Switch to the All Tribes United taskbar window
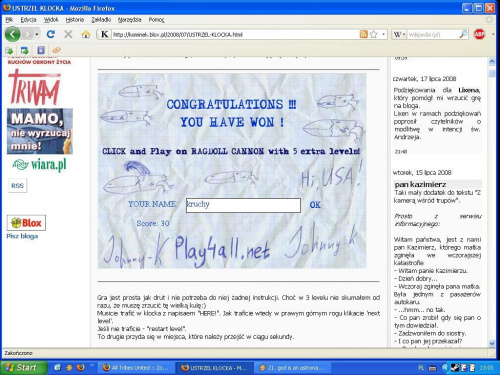Screen dimensions: 500x375 click(136, 368)
